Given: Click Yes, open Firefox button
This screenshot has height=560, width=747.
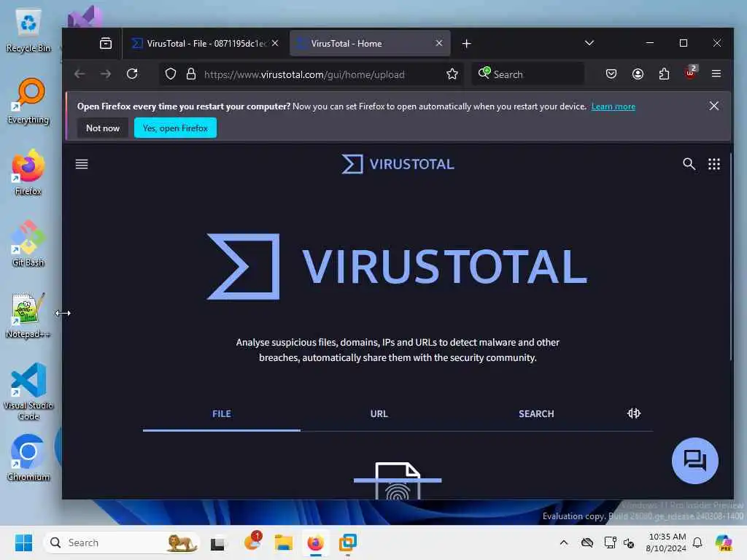Looking at the screenshot, I should tap(175, 128).
